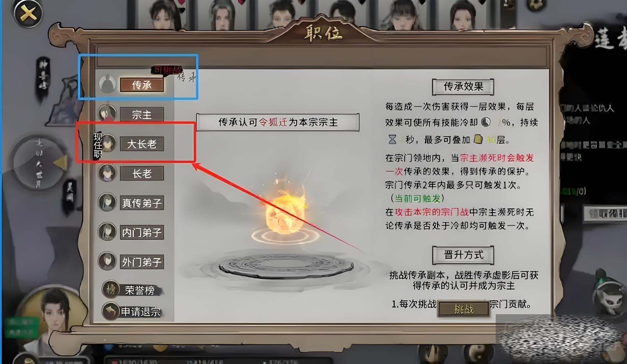Click the 荣誉榜 榜 round icon
The width and height of the screenshot is (627, 364).
(111, 289)
